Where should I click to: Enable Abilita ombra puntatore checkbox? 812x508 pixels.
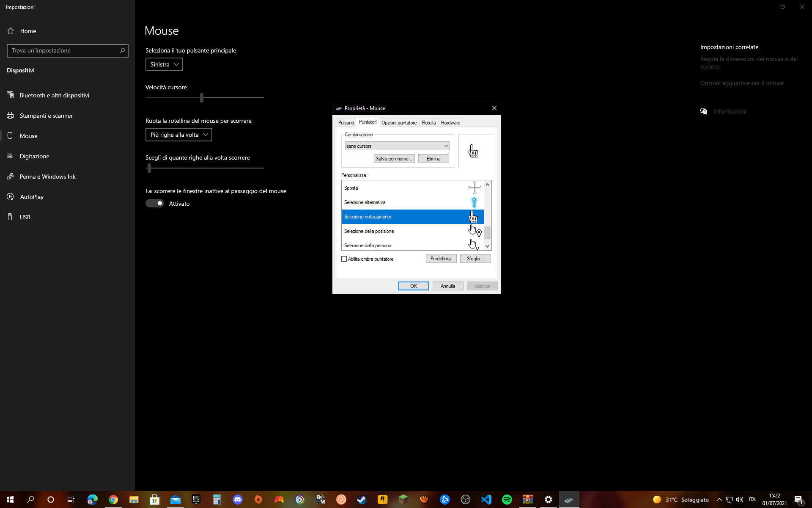(x=344, y=259)
